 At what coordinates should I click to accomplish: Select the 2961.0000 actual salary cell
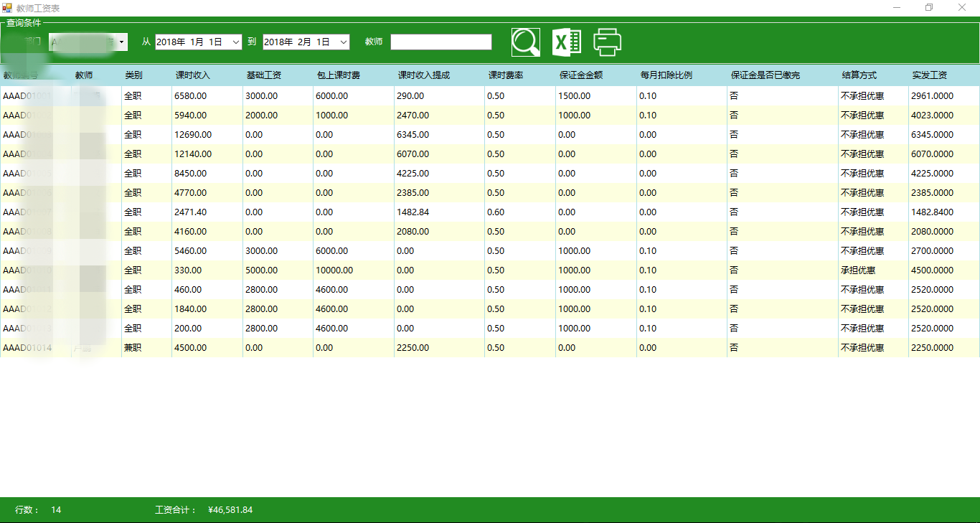coord(944,96)
